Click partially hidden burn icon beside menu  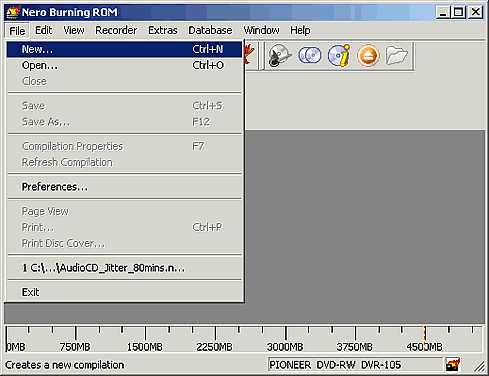coord(250,55)
